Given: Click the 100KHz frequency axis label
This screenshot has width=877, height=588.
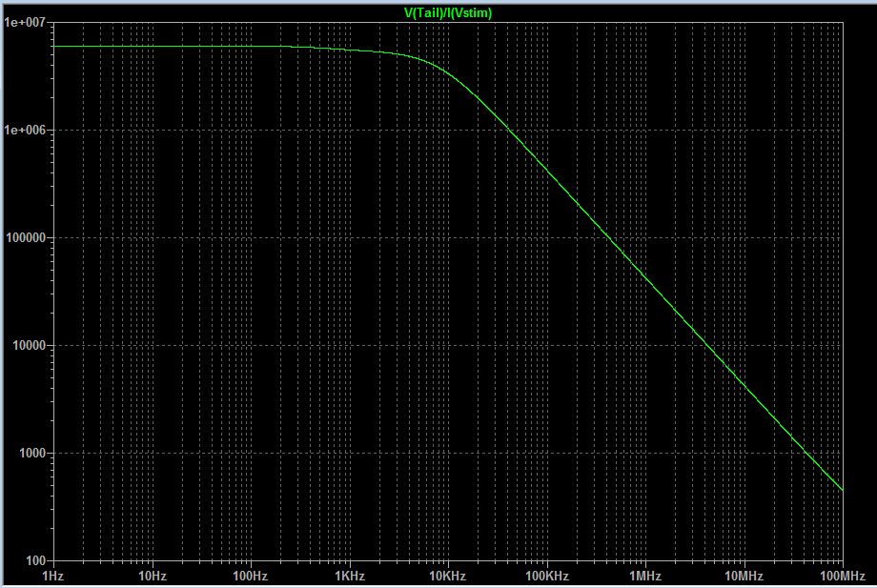Looking at the screenshot, I should point(547,576).
